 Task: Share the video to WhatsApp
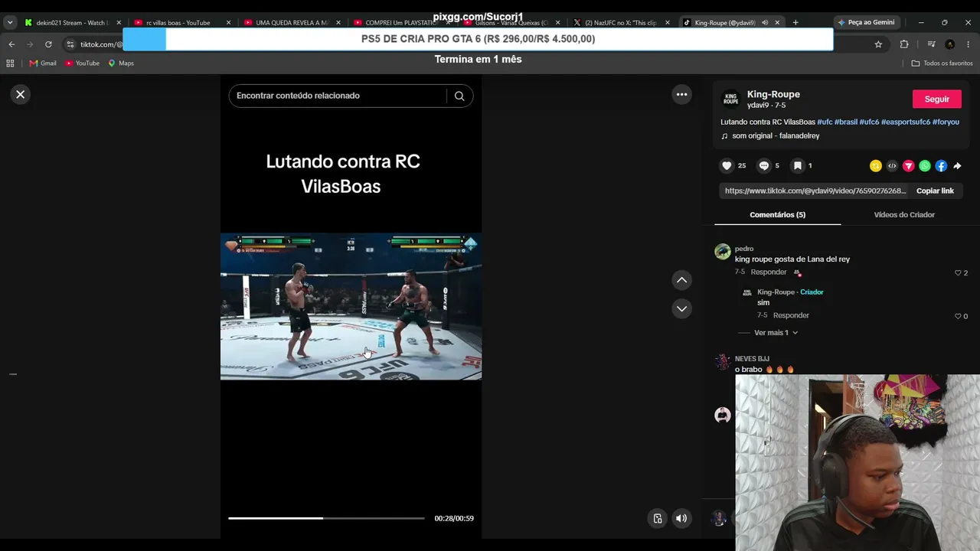(925, 165)
